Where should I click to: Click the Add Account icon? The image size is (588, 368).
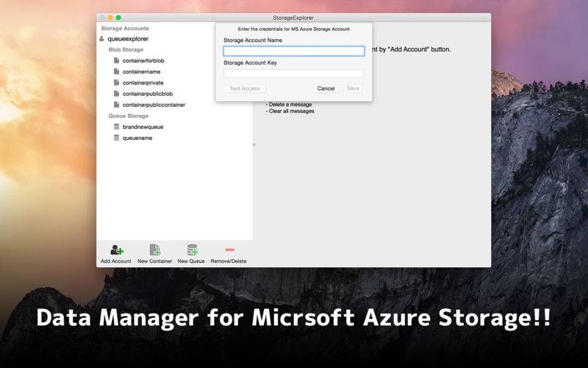click(x=117, y=250)
